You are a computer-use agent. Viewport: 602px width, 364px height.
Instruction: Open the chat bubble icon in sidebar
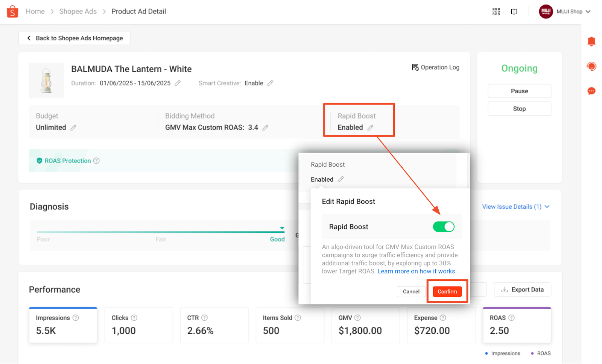click(591, 91)
